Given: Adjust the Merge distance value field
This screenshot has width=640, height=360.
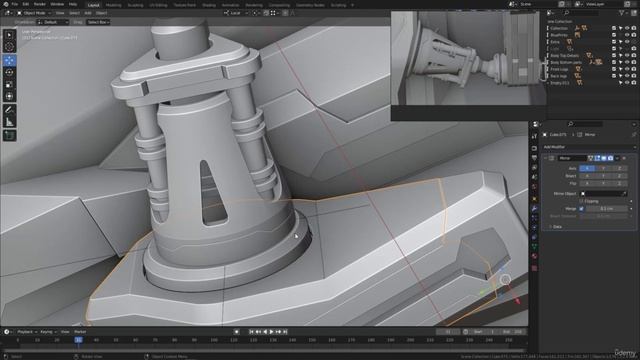Looking at the screenshot, I should 607,209.
